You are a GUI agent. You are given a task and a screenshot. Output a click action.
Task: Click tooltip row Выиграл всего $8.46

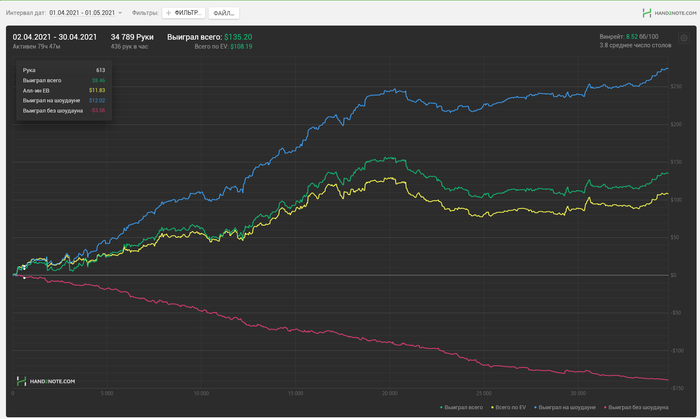point(64,80)
